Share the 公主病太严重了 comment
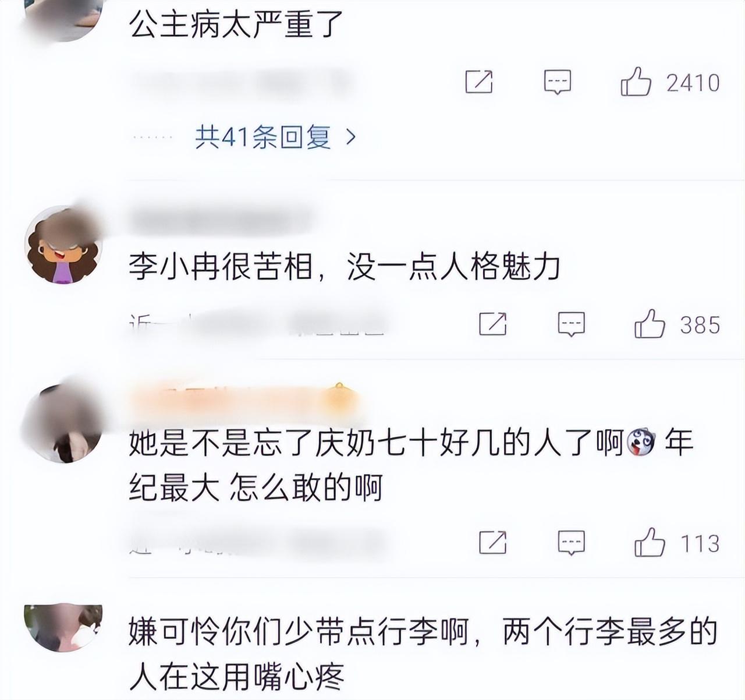The width and height of the screenshot is (745, 700). pyautogui.click(x=479, y=82)
